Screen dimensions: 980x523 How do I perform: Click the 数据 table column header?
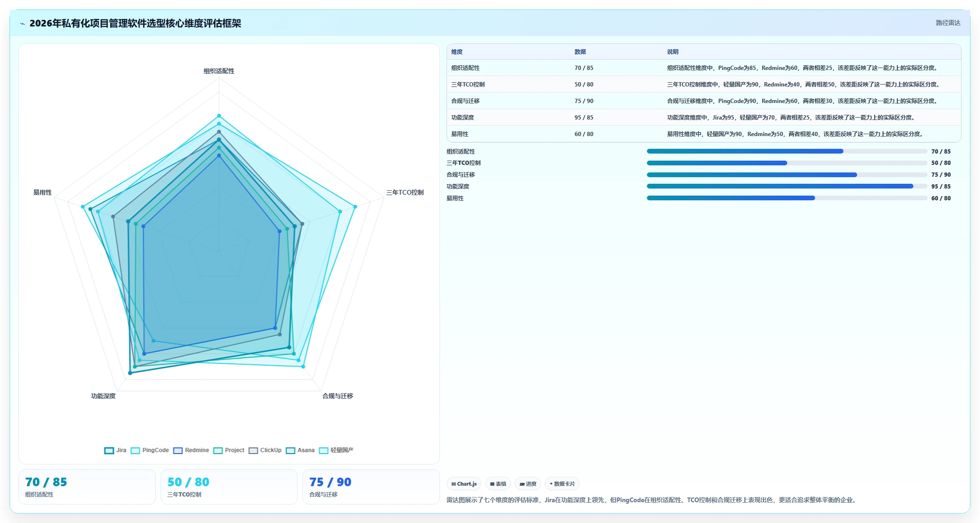click(x=580, y=52)
